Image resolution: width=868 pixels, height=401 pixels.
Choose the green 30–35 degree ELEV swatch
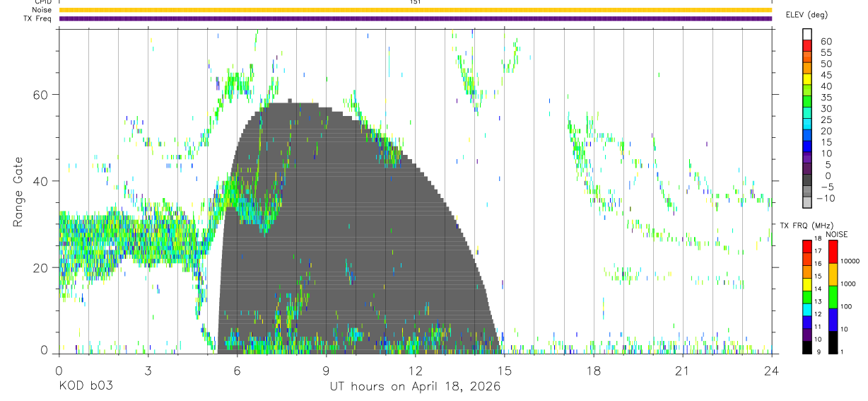point(807,102)
